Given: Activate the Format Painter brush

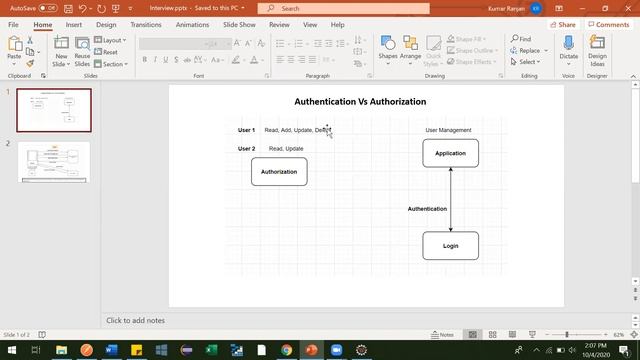Looking at the screenshot, I should (30, 63).
